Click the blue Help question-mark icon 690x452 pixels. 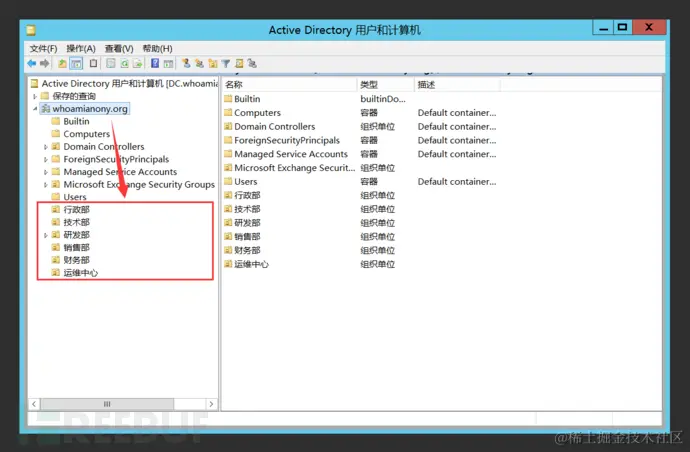(x=155, y=64)
